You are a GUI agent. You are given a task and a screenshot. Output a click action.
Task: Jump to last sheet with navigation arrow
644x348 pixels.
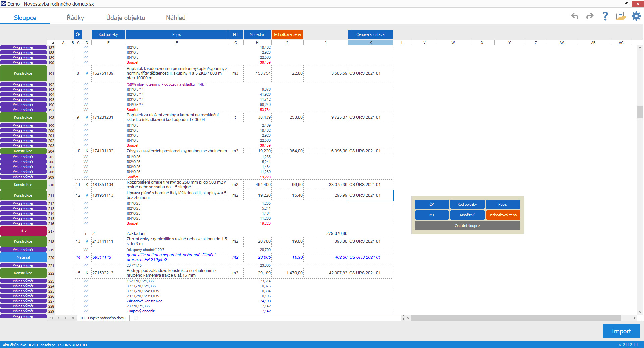[x=73, y=318]
